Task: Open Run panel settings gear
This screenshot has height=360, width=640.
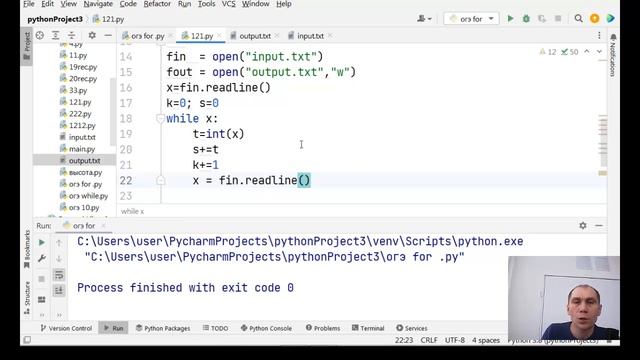Action: point(583,226)
